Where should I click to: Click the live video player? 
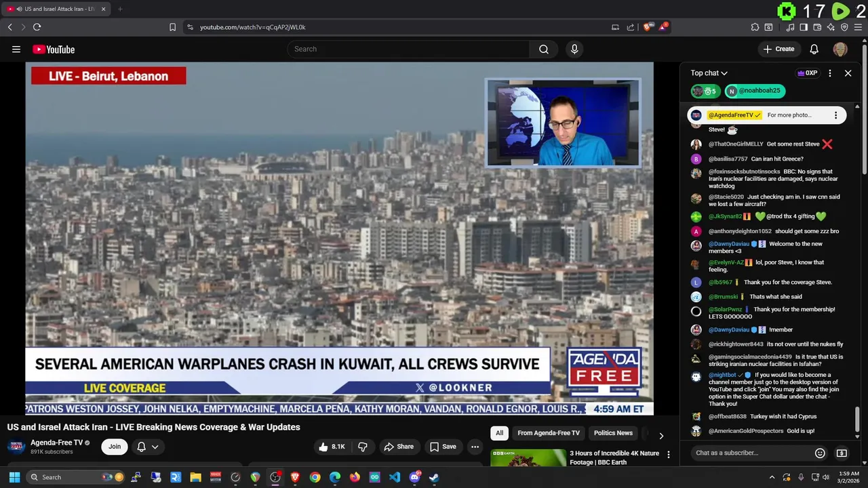pos(339,239)
